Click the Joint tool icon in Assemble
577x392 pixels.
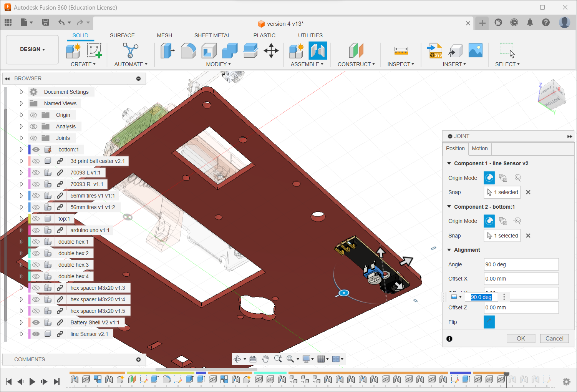[318, 51]
